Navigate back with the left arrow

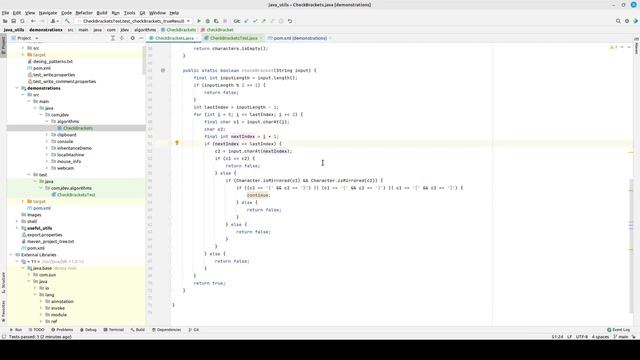[33, 21]
